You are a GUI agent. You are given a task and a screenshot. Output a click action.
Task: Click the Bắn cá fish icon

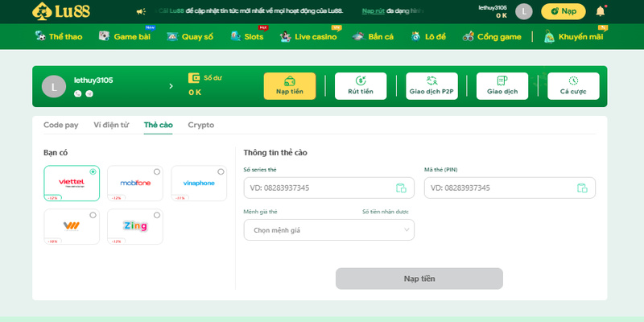click(x=358, y=36)
